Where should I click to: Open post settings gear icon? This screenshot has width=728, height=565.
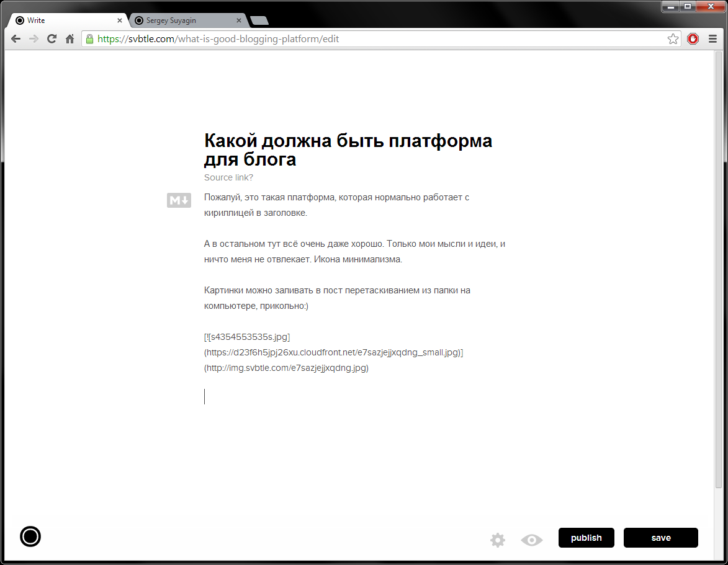(498, 540)
